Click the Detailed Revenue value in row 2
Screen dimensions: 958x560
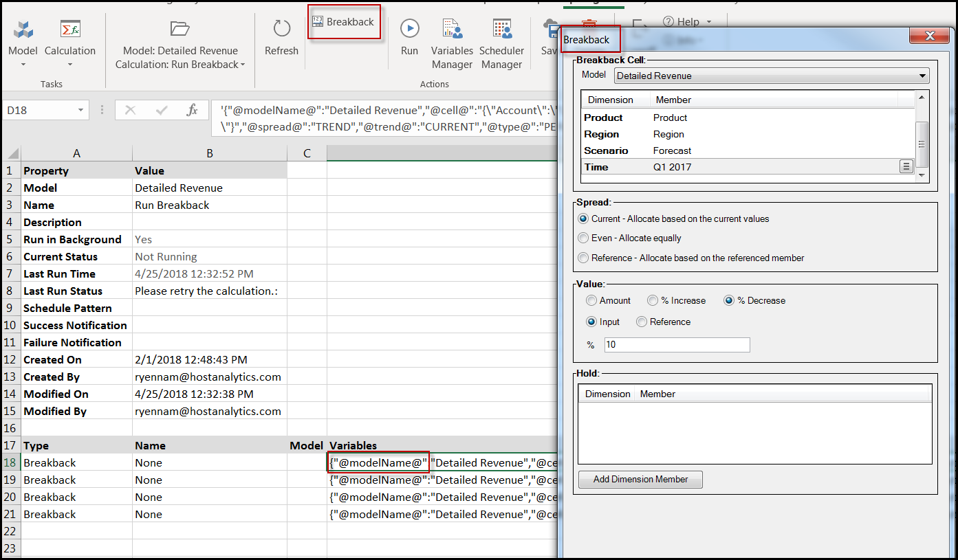(x=210, y=188)
